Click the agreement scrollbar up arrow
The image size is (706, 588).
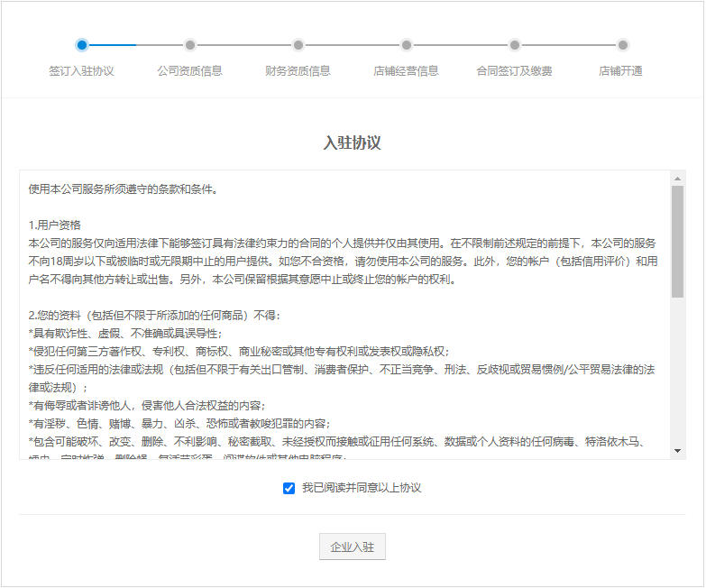click(x=677, y=178)
